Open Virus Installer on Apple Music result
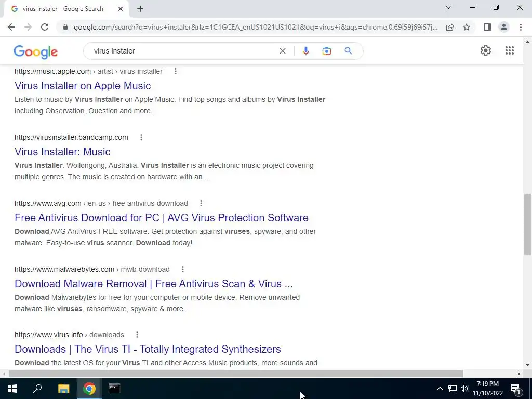The width and height of the screenshot is (532, 399). pyautogui.click(x=83, y=86)
